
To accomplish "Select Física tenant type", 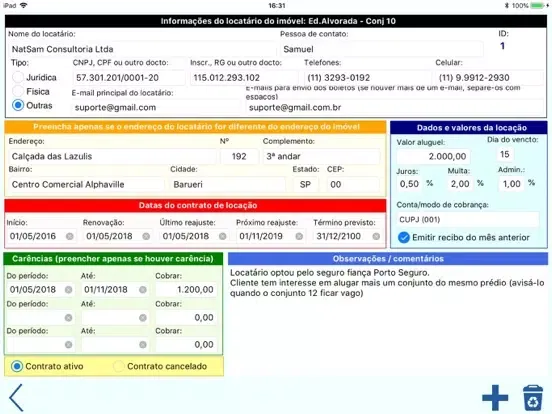I will (18, 91).
